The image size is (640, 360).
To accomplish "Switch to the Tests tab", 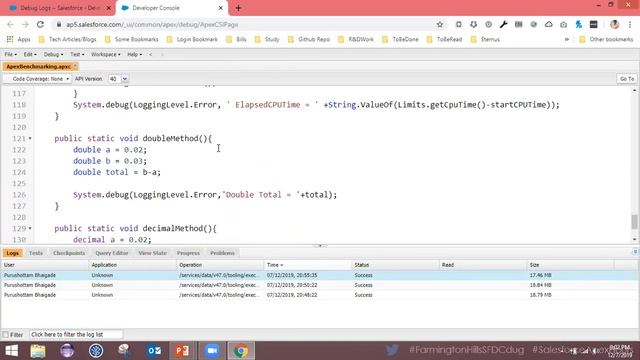I will (36, 253).
